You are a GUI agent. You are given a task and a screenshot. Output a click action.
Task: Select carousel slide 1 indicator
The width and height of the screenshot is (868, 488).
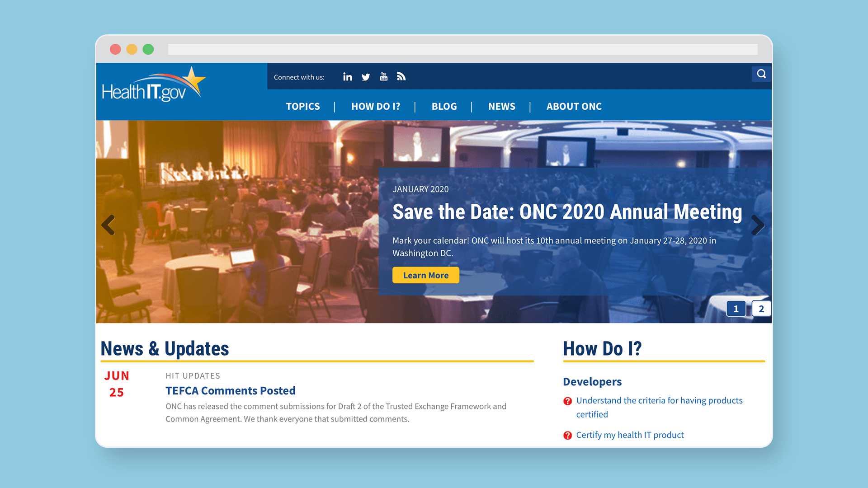(736, 309)
